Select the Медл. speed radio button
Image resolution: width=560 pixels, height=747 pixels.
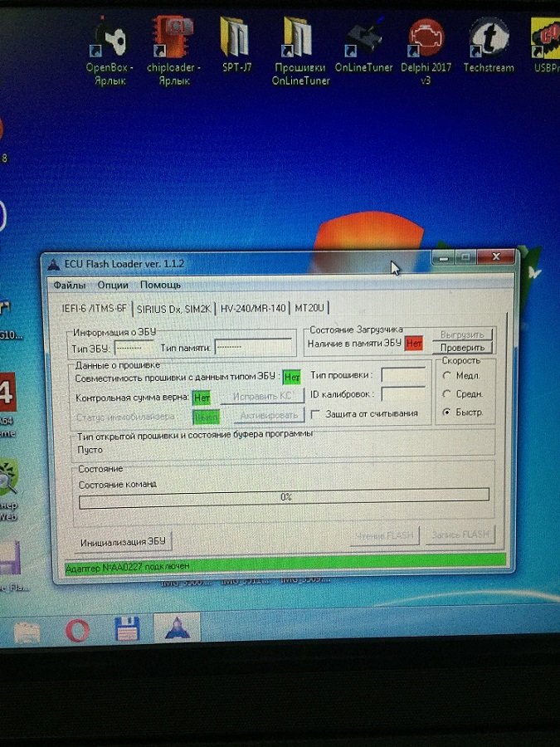448,376
